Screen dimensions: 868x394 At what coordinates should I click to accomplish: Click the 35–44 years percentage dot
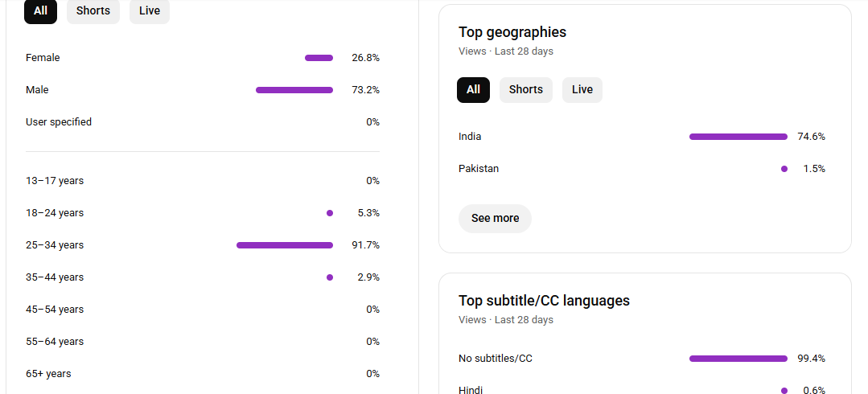330,277
